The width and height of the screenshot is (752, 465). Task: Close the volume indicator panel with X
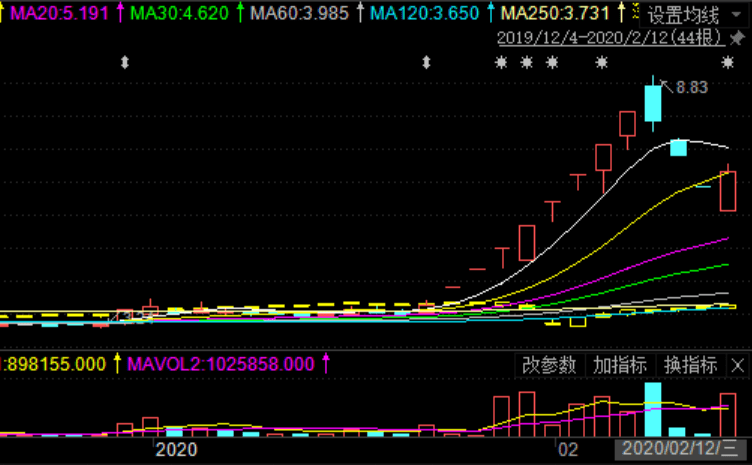[738, 366]
